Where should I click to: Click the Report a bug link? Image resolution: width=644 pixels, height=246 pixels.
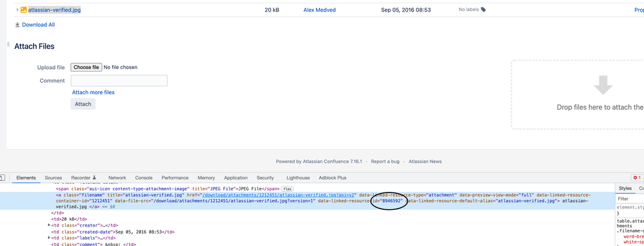point(385,161)
